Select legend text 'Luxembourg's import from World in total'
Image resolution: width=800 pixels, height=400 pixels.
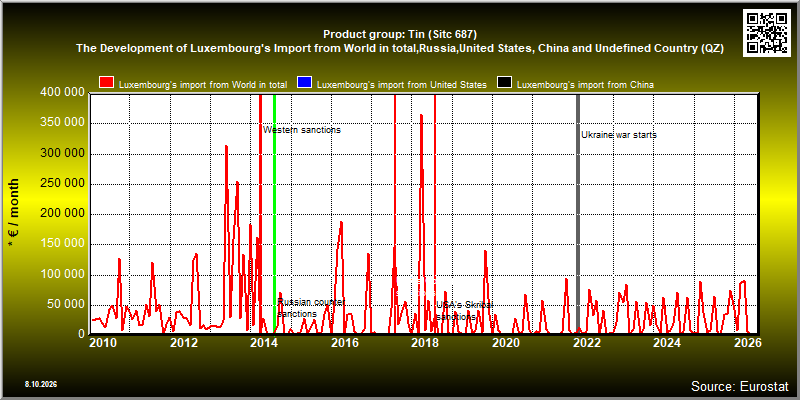pos(203,85)
